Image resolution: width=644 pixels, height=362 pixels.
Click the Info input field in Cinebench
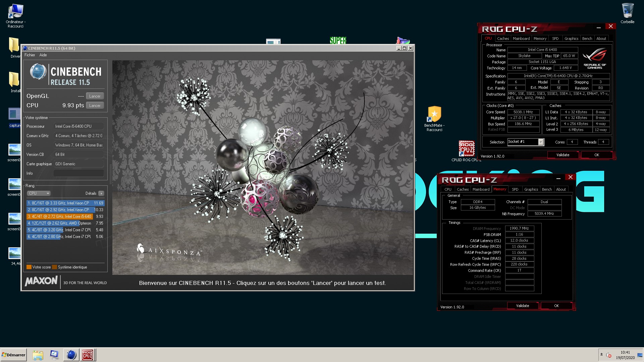pyautogui.click(x=78, y=173)
